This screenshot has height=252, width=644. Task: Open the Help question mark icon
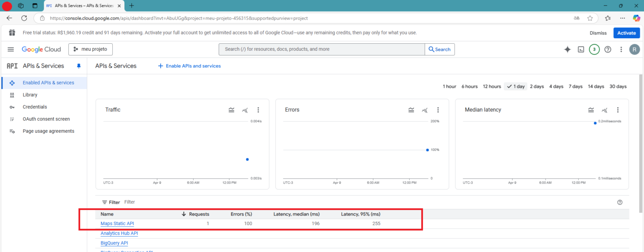click(608, 49)
